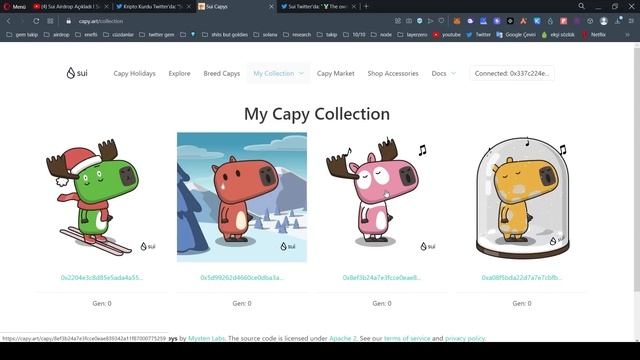
Task: Open the yellow capy in snow globe
Action: coord(522,197)
